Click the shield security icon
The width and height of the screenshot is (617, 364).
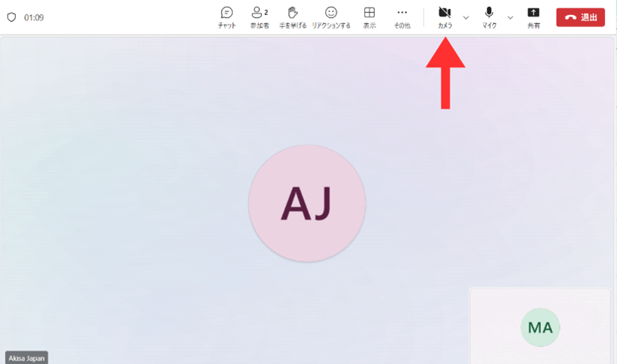tap(12, 17)
